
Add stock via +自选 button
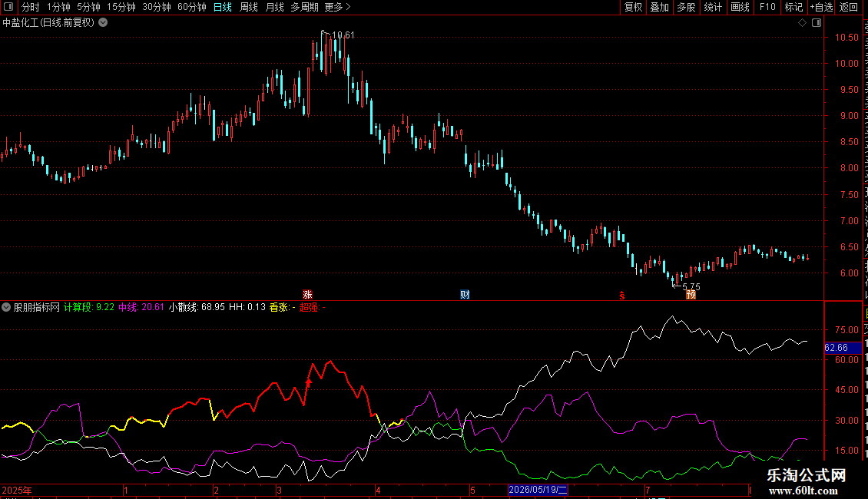(821, 7)
